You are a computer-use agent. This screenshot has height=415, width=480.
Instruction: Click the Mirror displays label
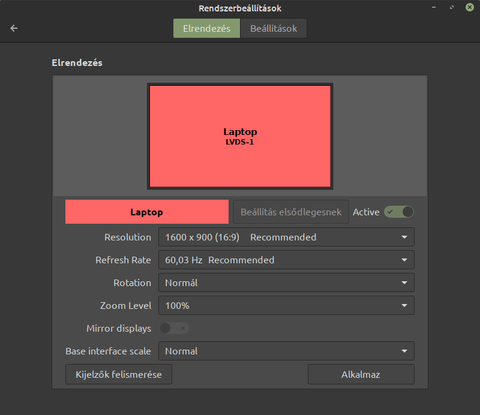click(119, 328)
